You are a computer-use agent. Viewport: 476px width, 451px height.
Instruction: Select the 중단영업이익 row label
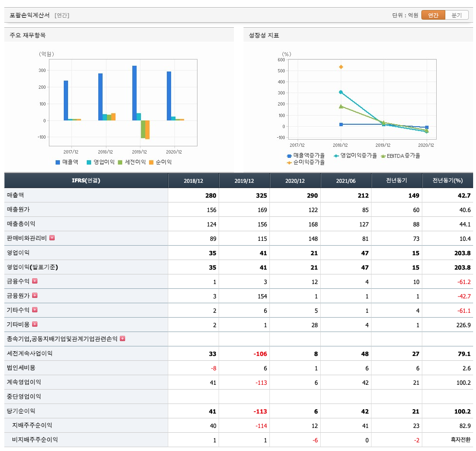click(23, 396)
